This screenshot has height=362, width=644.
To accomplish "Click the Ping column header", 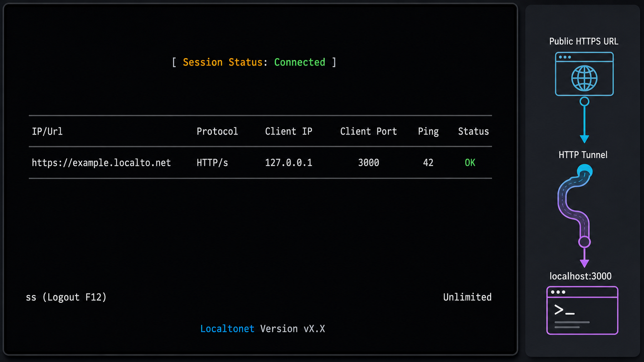I will (428, 132).
